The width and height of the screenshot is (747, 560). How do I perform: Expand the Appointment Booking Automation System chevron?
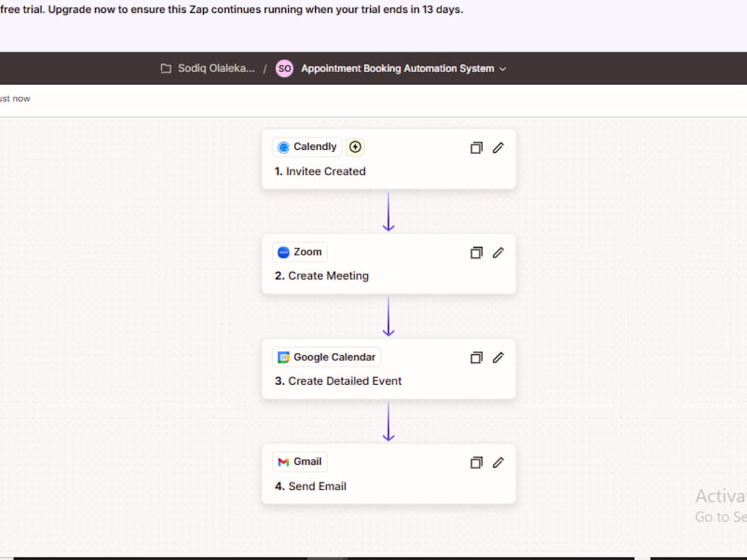tap(503, 69)
